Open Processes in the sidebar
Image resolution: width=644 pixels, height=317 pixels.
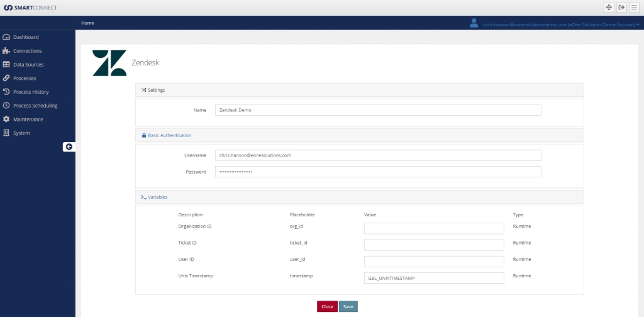coord(25,78)
